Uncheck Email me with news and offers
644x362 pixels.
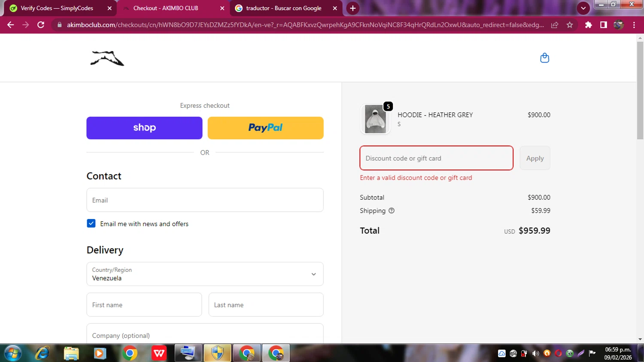click(91, 223)
